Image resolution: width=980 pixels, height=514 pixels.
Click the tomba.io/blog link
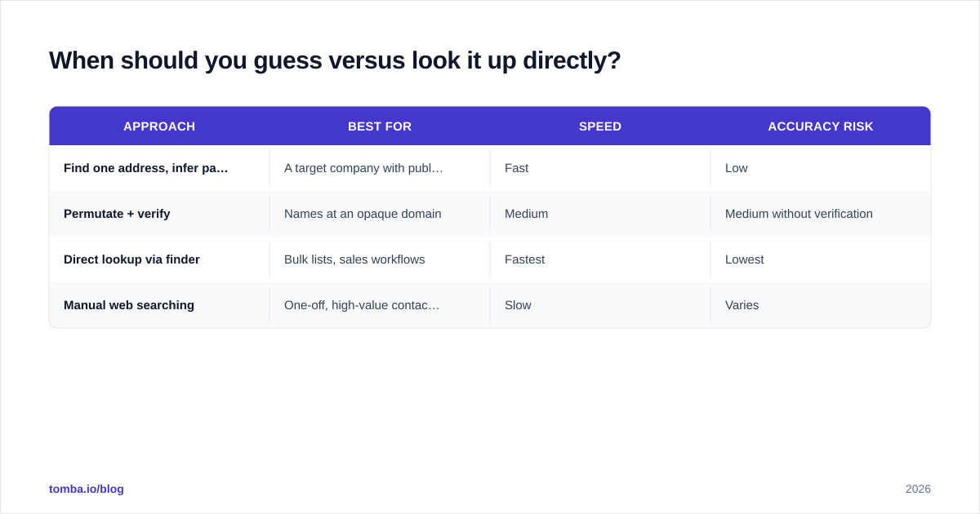pos(87,489)
